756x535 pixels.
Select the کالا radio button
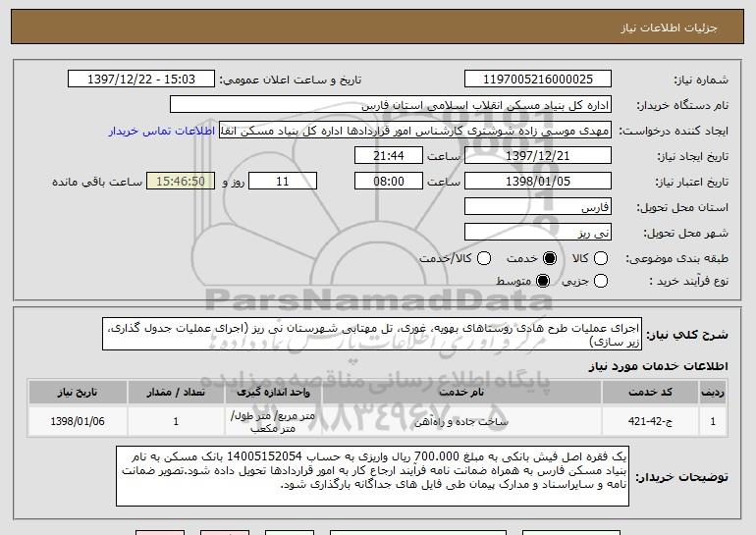coord(601,258)
